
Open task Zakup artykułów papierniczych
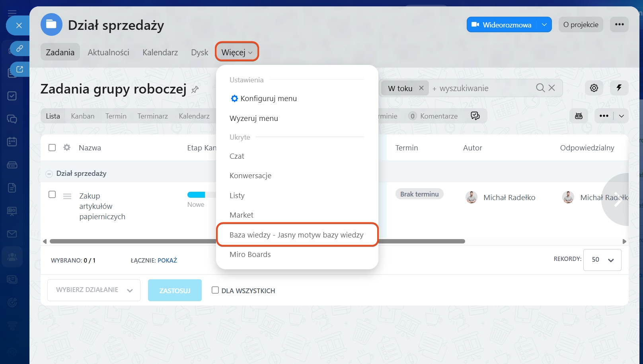[x=102, y=206]
